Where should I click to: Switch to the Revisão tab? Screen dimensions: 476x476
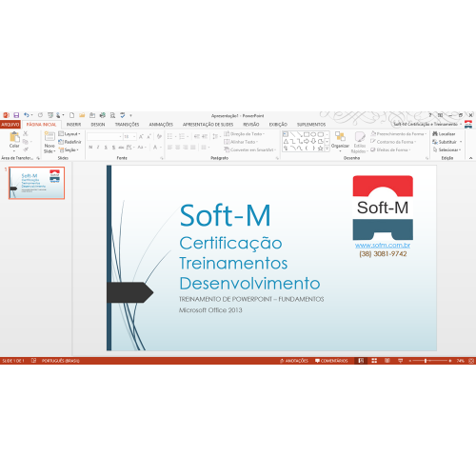(x=251, y=125)
